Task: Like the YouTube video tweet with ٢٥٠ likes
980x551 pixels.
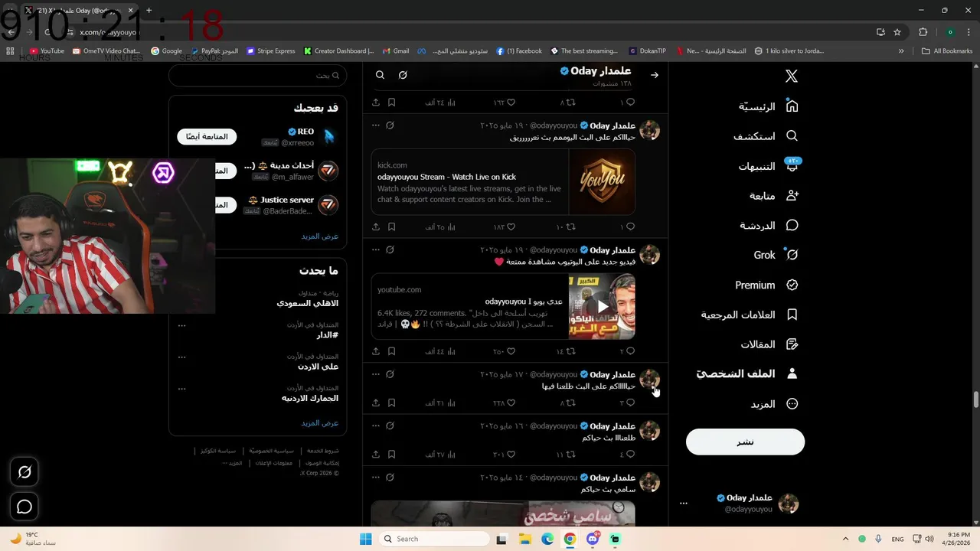Action: click(x=504, y=351)
